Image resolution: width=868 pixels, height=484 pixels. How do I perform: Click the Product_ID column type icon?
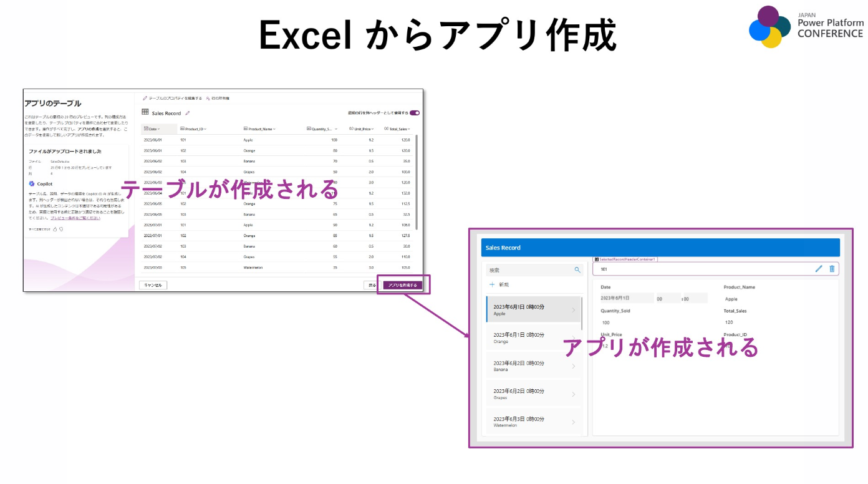coord(182,129)
